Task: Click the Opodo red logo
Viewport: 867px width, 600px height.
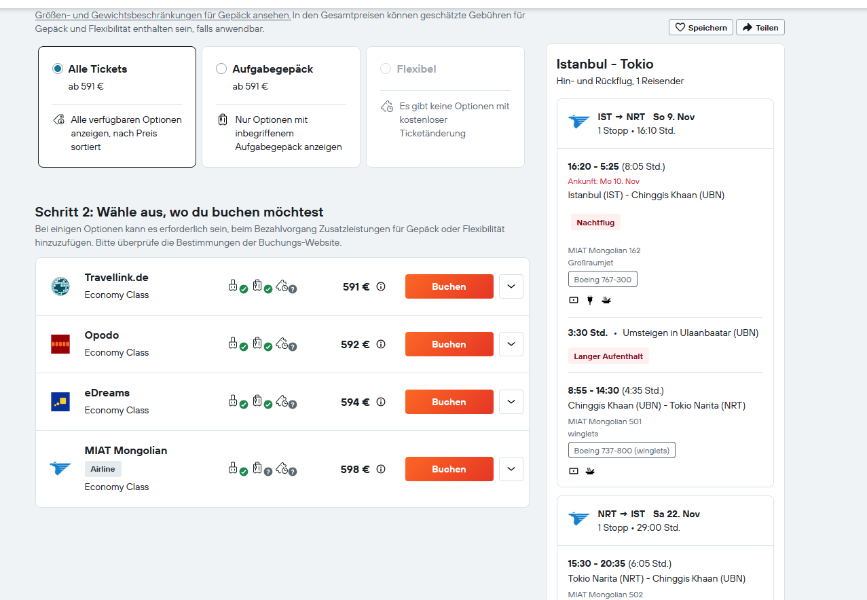Action: click(60, 344)
